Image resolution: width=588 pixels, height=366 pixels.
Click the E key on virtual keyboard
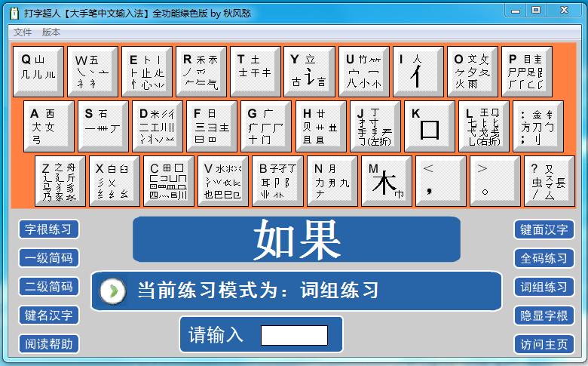point(147,72)
